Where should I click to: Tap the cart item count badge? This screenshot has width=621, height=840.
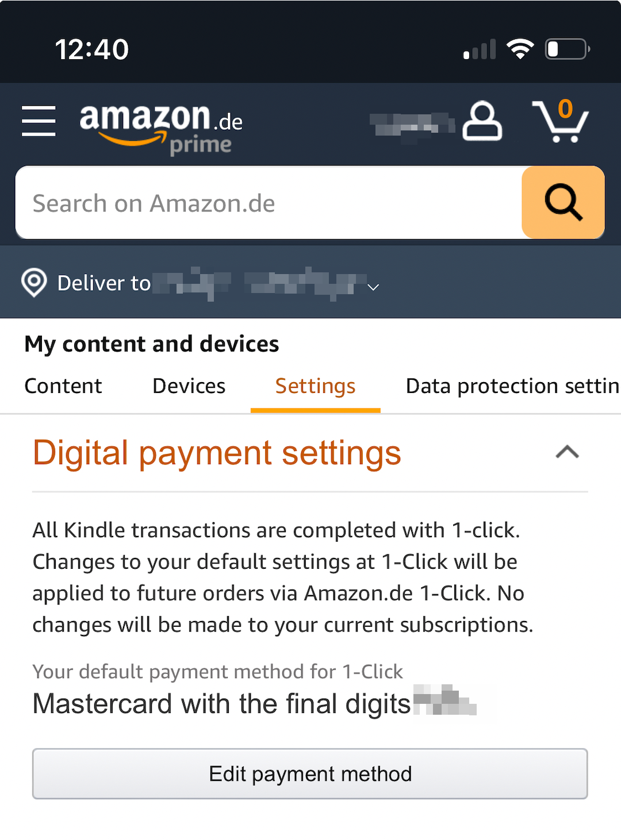pos(565,109)
